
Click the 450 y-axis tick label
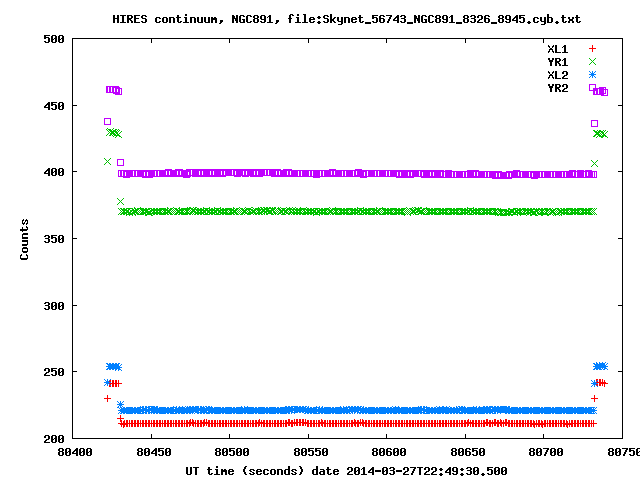(x=54, y=106)
